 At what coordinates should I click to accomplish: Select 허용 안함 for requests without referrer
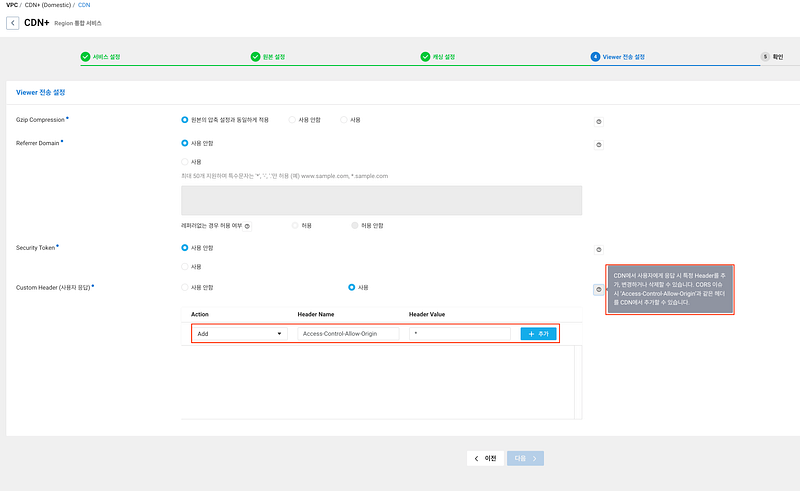355,225
